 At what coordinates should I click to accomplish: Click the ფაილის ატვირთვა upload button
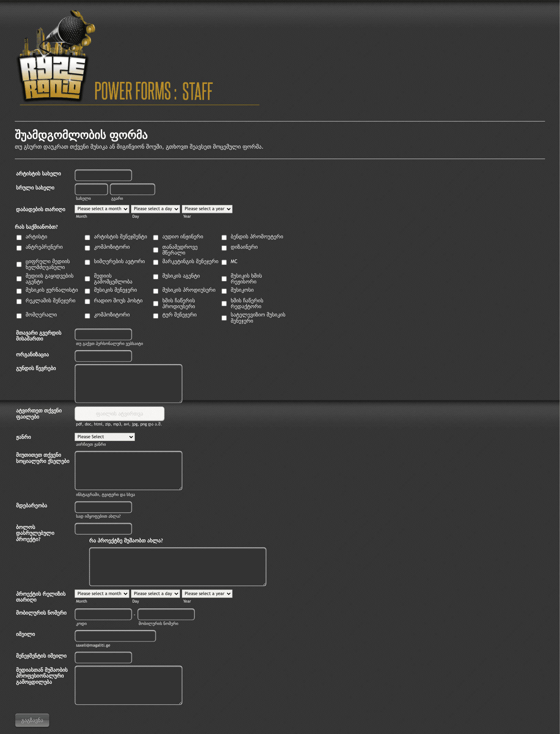click(119, 414)
